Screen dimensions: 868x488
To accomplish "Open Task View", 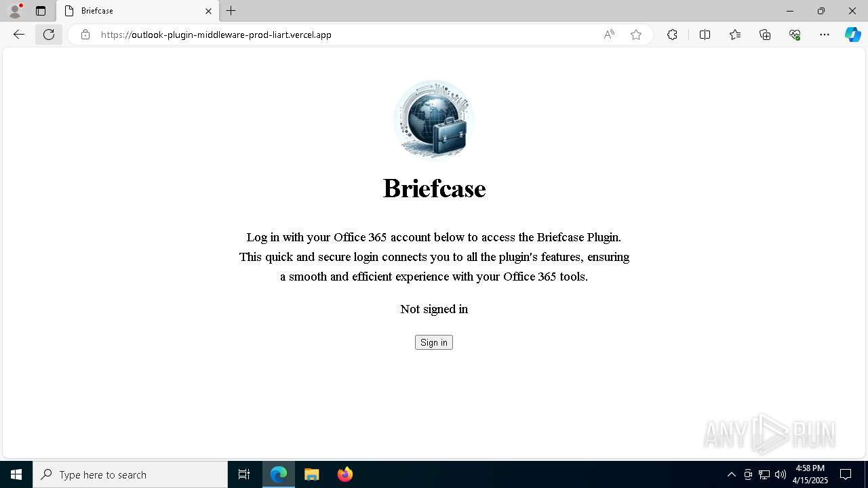I will [x=244, y=474].
